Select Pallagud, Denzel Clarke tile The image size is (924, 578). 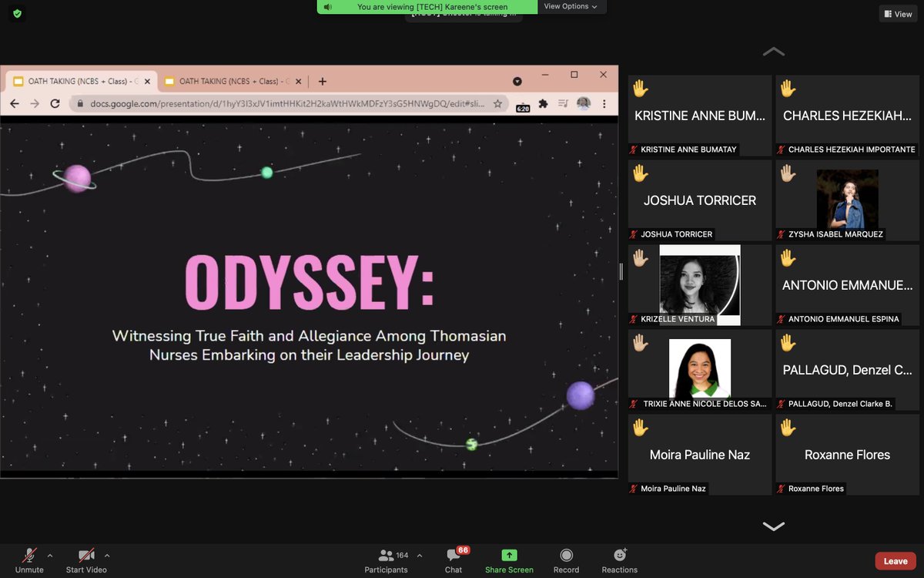(x=848, y=370)
